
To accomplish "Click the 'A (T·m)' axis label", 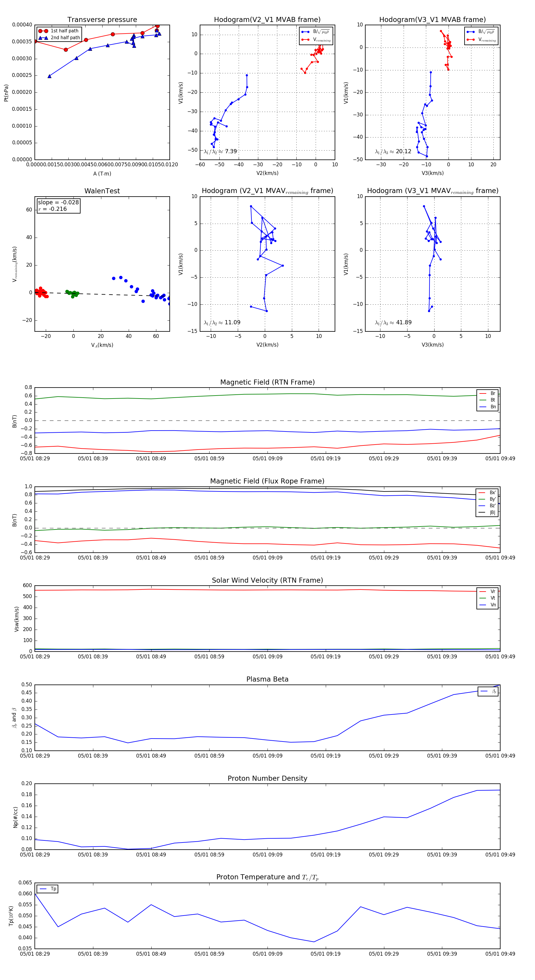I will coord(102,173).
